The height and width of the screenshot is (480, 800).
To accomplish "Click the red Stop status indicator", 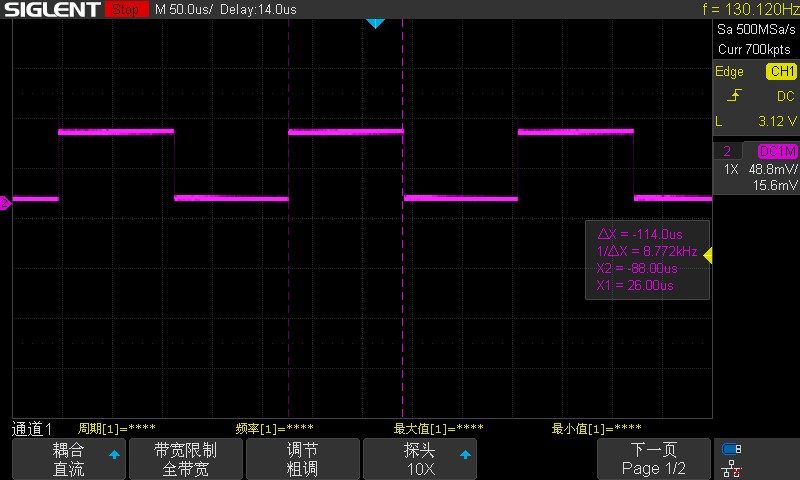I will [127, 9].
